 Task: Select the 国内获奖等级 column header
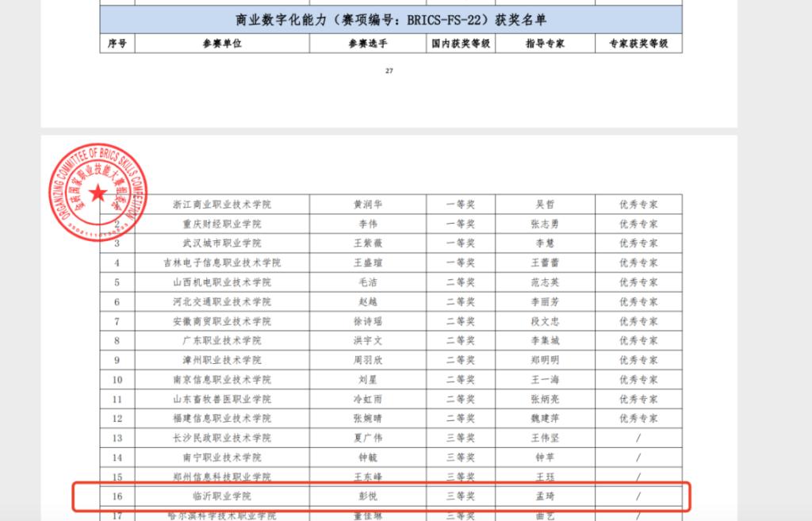pyautogui.click(x=460, y=44)
